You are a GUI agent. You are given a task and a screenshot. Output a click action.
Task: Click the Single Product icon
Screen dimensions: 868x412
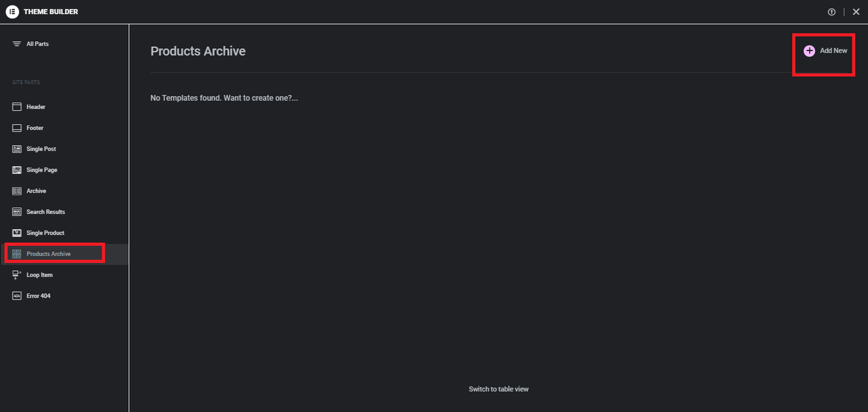pyautogui.click(x=17, y=233)
